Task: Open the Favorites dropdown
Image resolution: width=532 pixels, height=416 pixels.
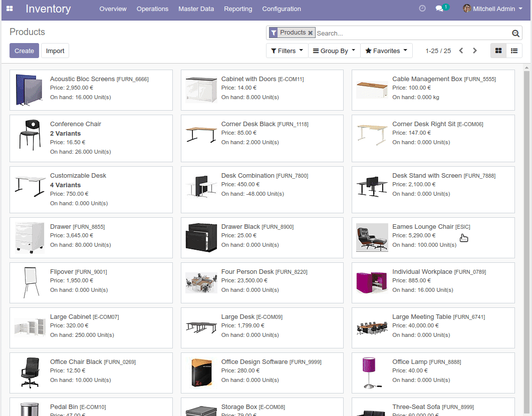Action: [x=386, y=51]
